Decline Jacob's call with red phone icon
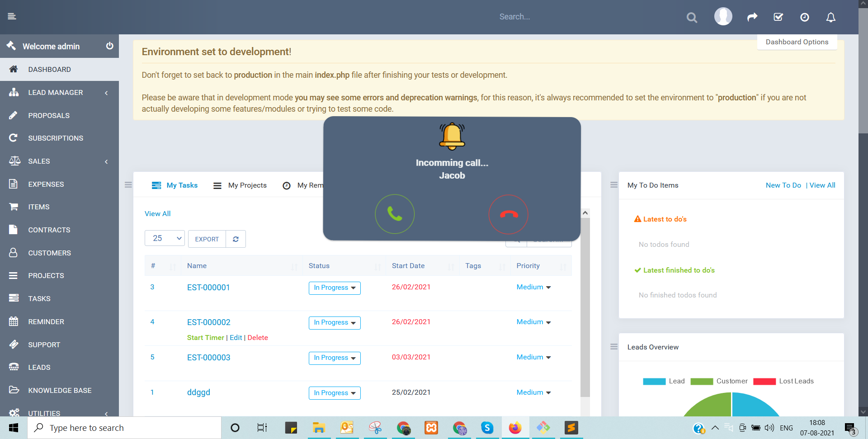Screen dimensions: 868x439 (x=508, y=214)
